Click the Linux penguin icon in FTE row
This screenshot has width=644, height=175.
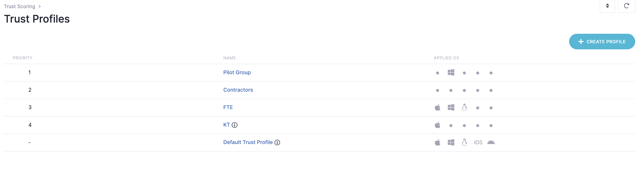[464, 108]
